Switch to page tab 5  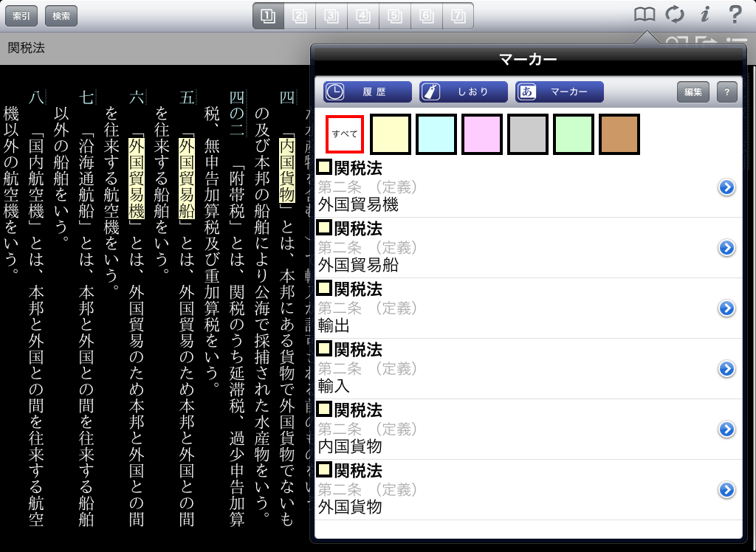pos(395,15)
